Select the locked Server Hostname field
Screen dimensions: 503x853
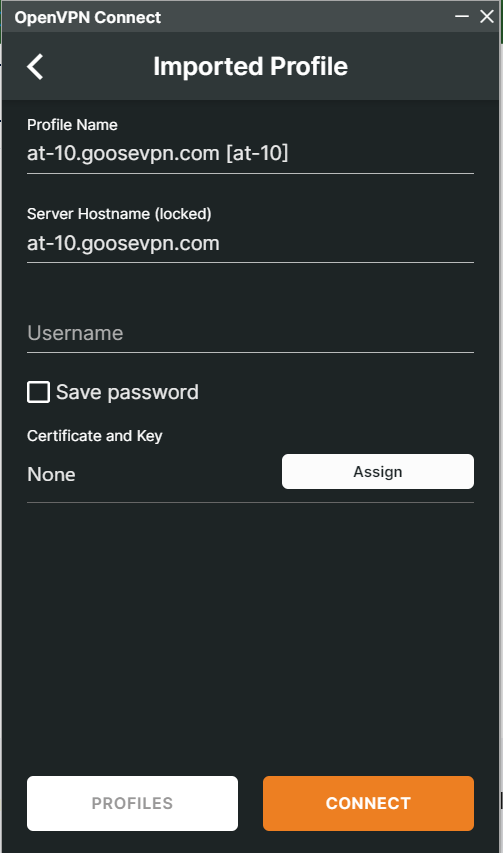coord(250,243)
